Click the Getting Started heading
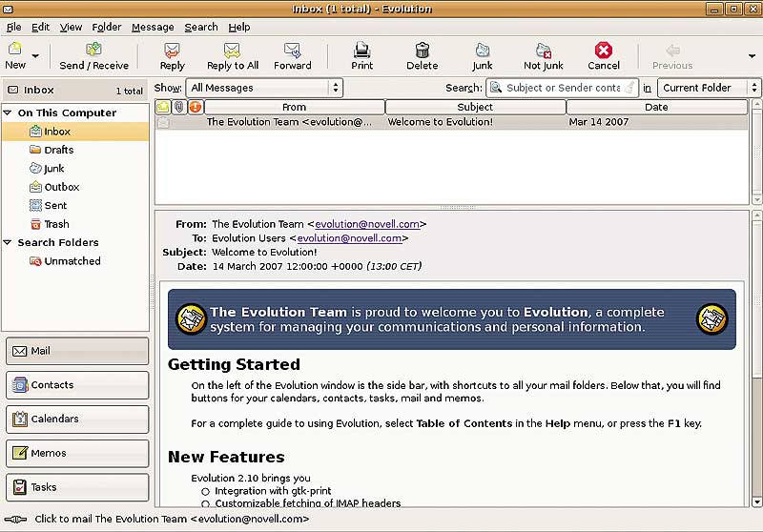Image resolution: width=763 pixels, height=532 pixels. (234, 365)
